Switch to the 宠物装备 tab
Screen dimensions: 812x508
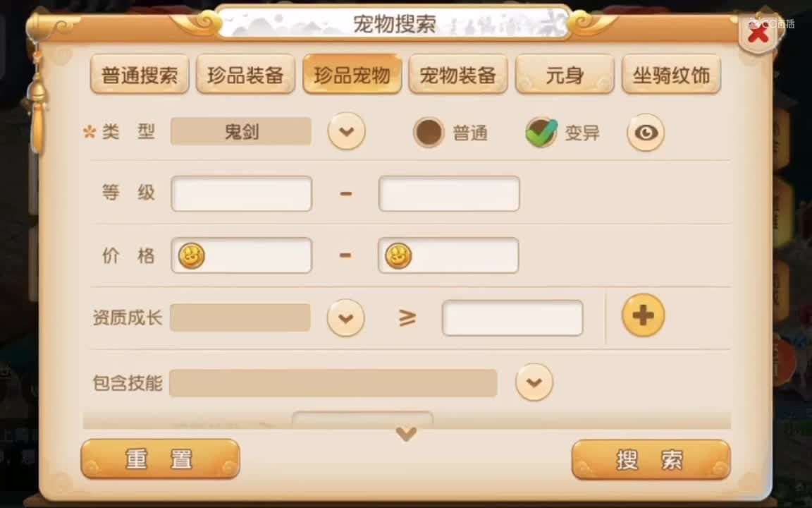coord(457,75)
